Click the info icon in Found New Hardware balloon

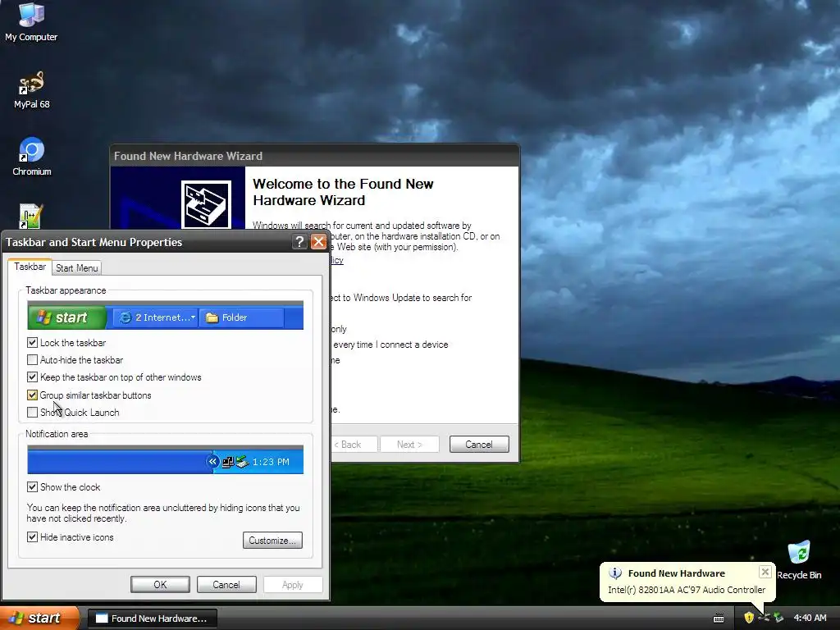(615, 573)
